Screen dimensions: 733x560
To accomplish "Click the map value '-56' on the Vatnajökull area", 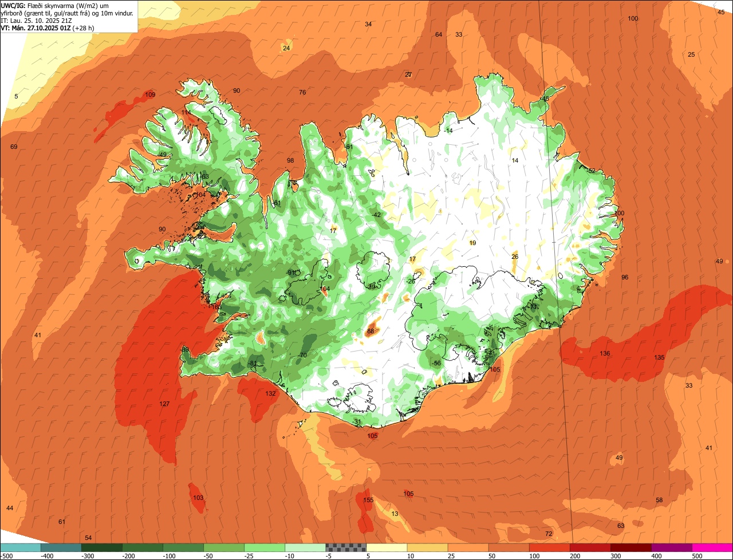I will point(436,363).
